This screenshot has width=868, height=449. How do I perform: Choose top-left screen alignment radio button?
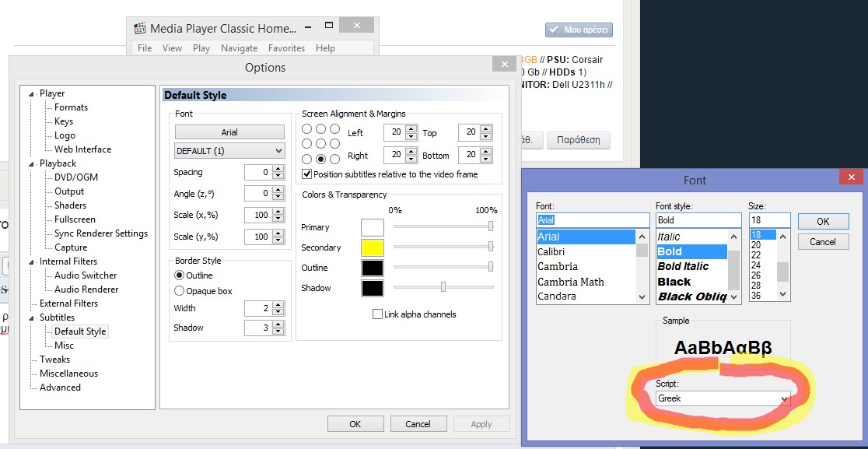306,129
